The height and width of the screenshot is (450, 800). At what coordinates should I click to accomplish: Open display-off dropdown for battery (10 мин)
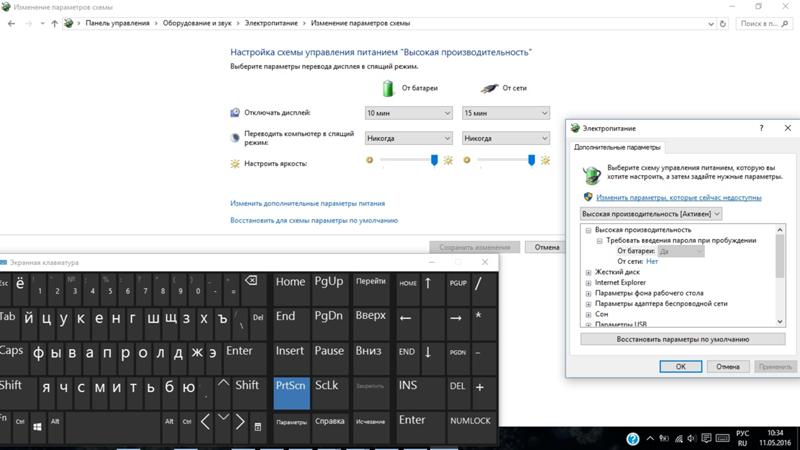[409, 113]
